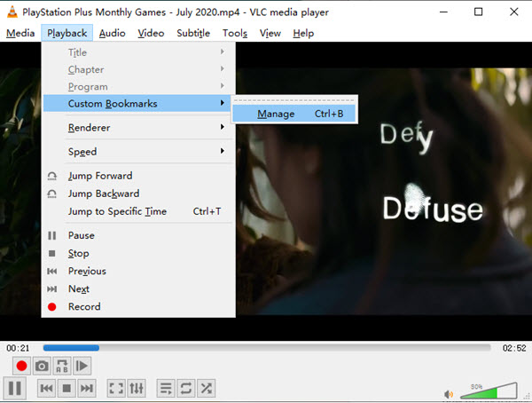Close the open Playback menu
Image resolution: width=532 pixels, height=403 pixels.
pos(66,33)
